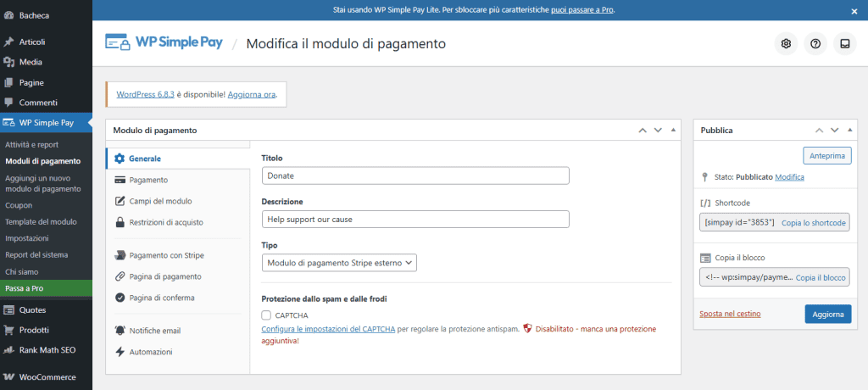Click the Generale gear icon

tap(119, 159)
